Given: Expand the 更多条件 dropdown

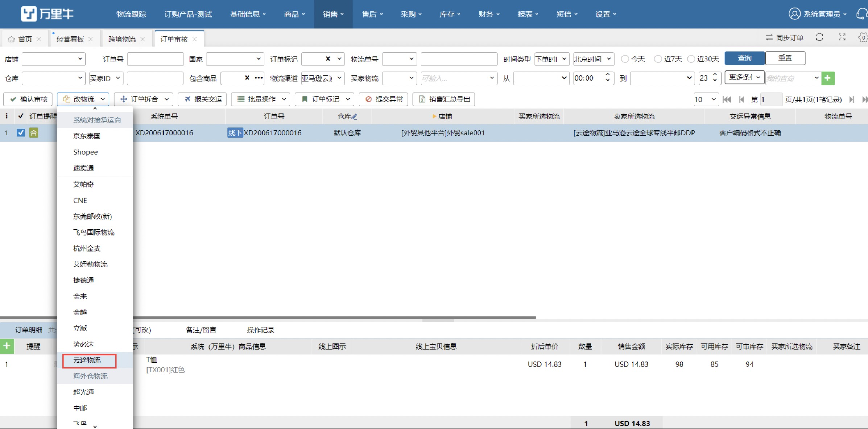Looking at the screenshot, I should [x=744, y=78].
